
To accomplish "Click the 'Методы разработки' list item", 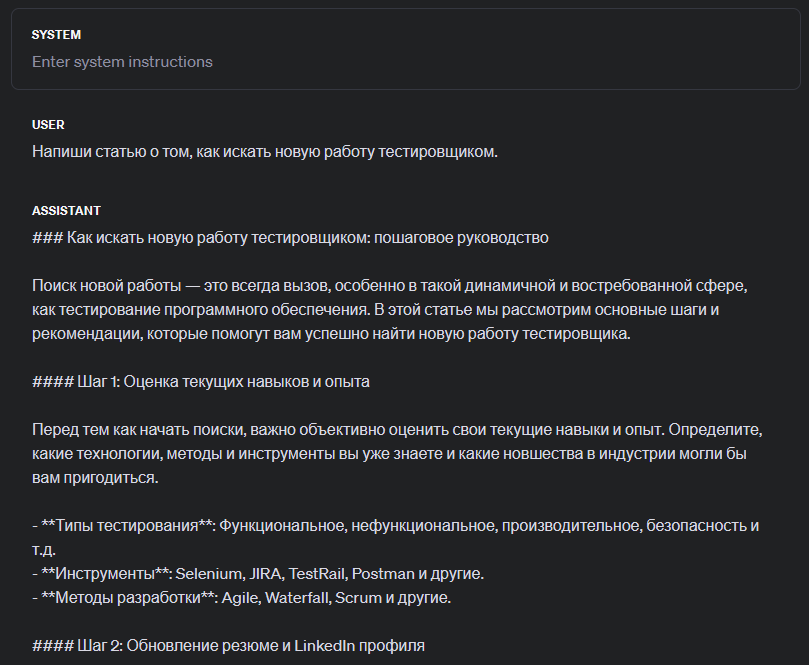I will [x=242, y=598].
